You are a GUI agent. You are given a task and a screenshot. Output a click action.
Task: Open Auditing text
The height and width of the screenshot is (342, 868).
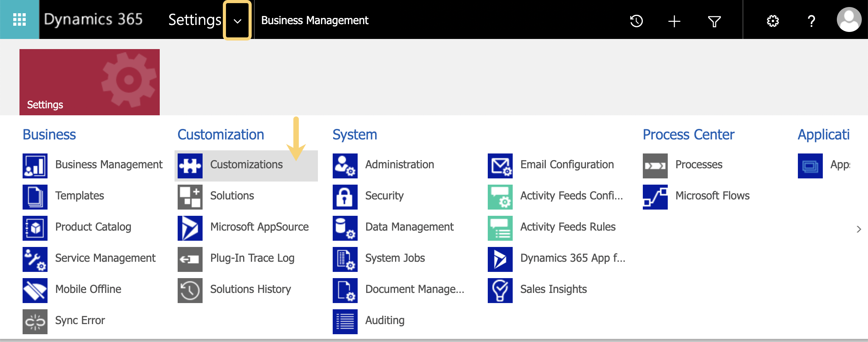(385, 321)
